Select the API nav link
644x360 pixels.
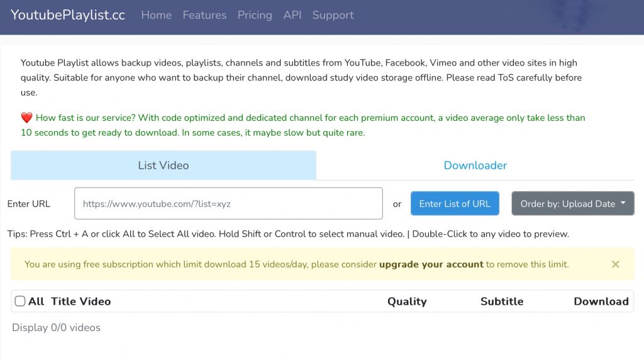(292, 15)
